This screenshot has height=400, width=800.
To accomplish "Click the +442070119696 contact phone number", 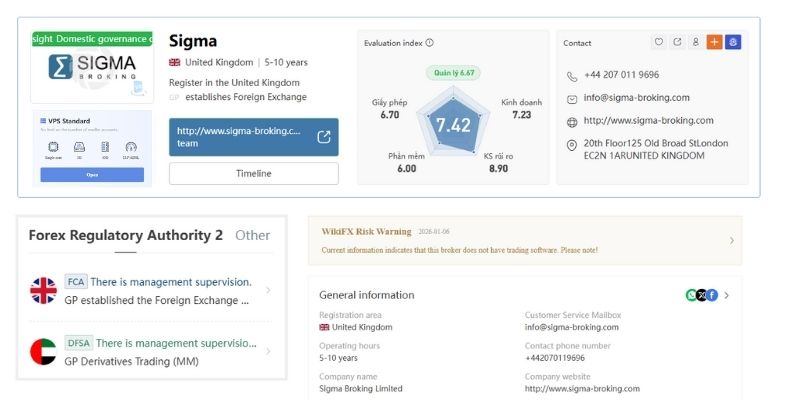I will click(x=555, y=358).
